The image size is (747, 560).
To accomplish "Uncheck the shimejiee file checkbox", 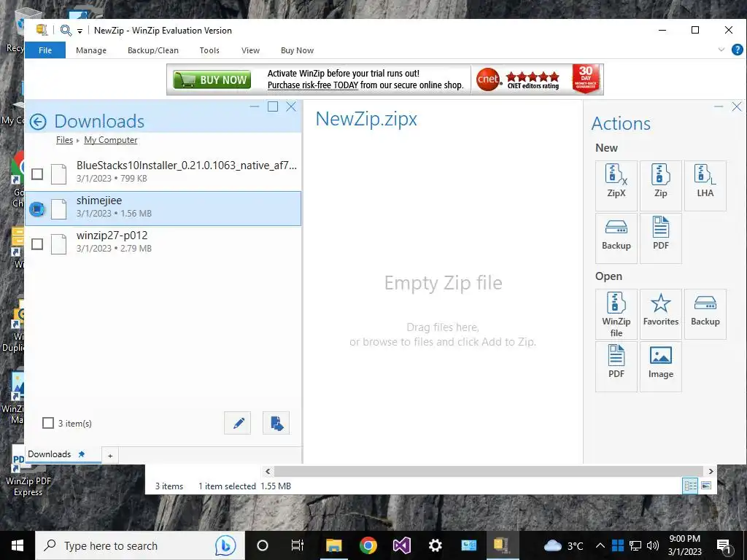I will (x=37, y=209).
